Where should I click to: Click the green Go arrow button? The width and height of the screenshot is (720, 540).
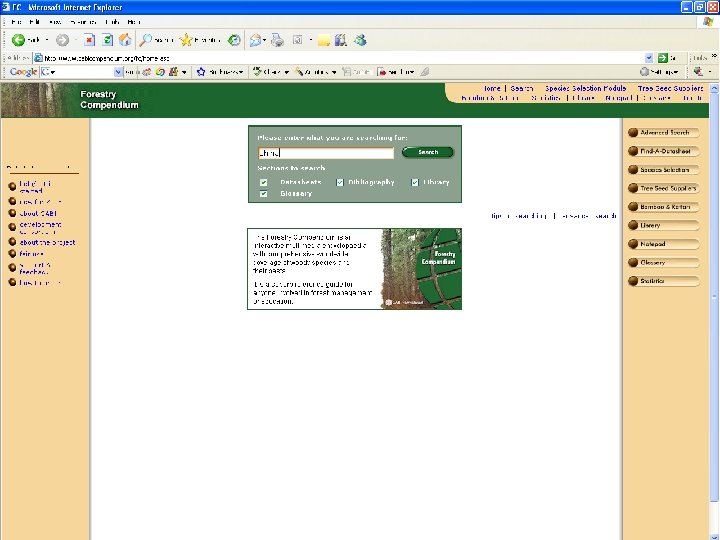(x=663, y=58)
